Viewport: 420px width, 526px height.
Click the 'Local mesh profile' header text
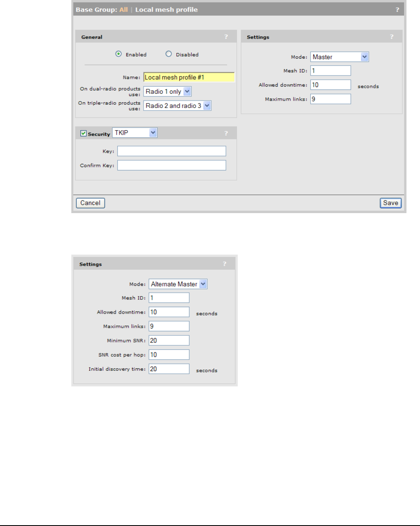[x=167, y=10]
